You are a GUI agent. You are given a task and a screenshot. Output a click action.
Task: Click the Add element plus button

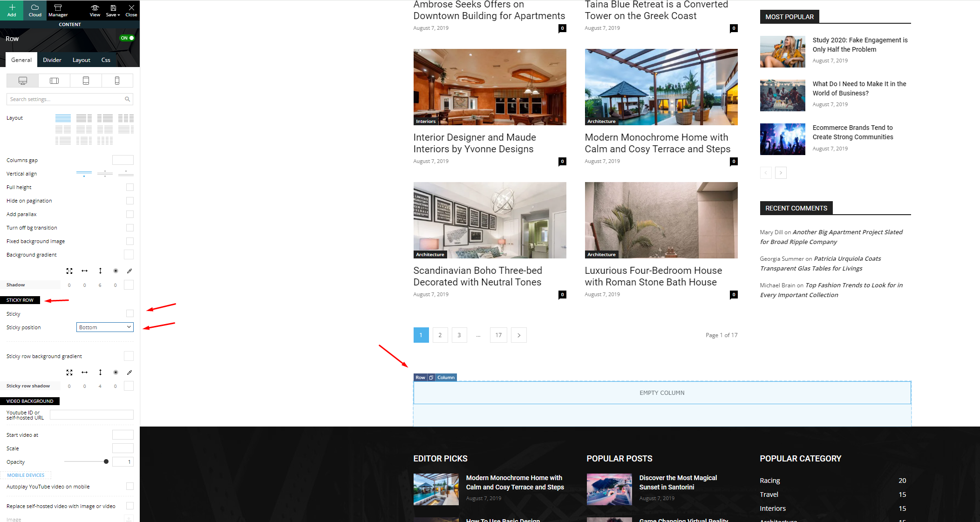pos(12,10)
